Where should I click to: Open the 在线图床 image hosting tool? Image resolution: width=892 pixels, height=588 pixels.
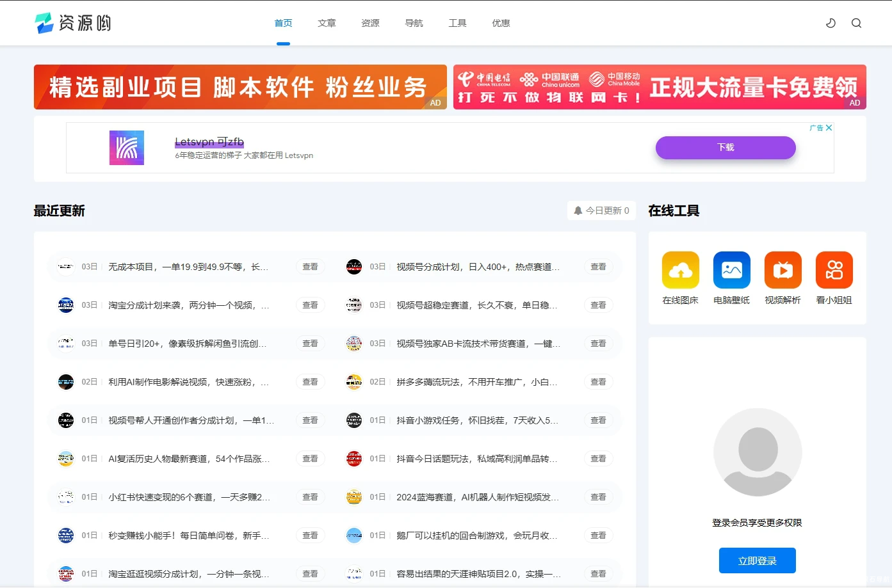coord(680,269)
